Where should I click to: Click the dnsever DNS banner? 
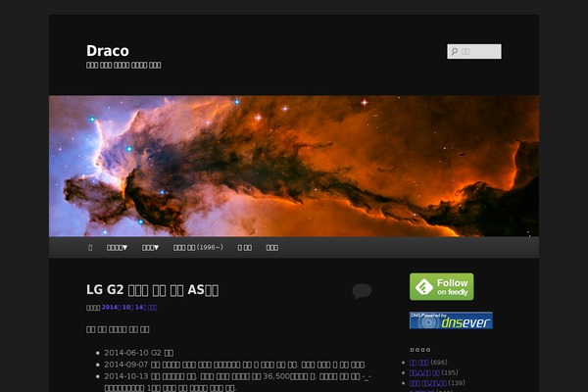tap(451, 320)
